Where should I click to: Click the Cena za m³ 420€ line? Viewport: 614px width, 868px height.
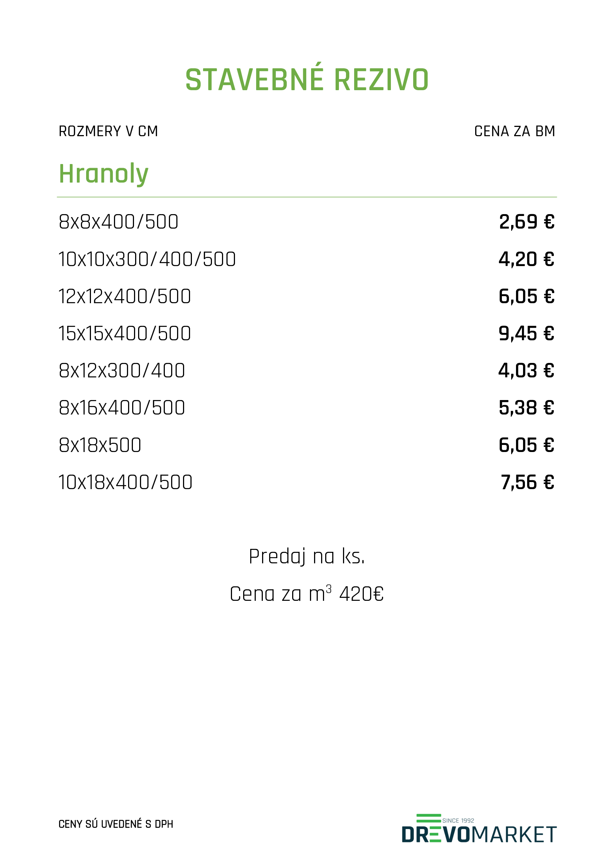[307, 593]
